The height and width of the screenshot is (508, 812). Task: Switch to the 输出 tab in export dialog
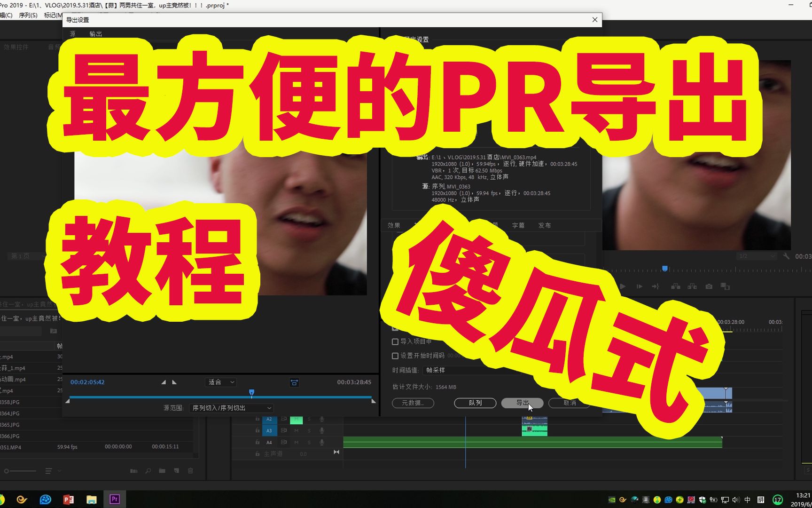tap(96, 34)
